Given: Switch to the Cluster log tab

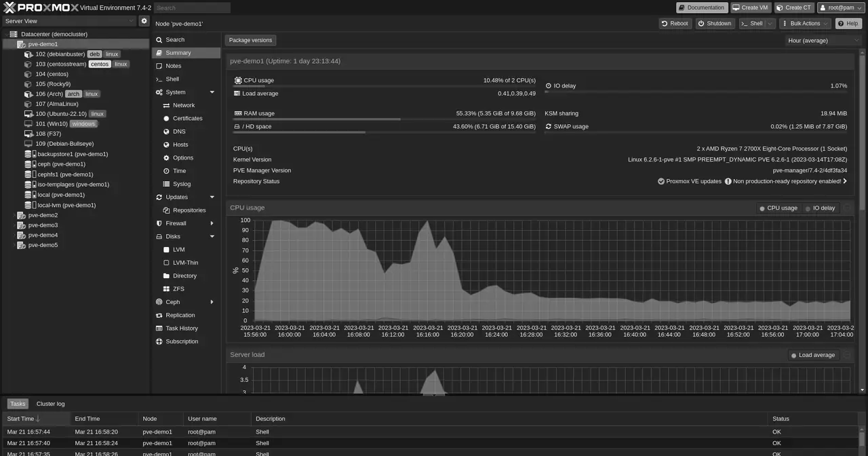Looking at the screenshot, I should tap(50, 404).
